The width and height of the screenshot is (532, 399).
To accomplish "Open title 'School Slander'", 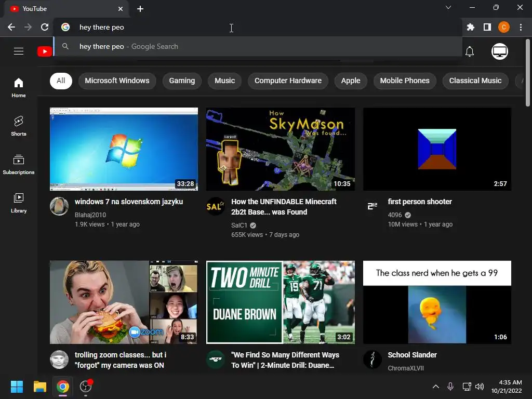I will (x=412, y=355).
